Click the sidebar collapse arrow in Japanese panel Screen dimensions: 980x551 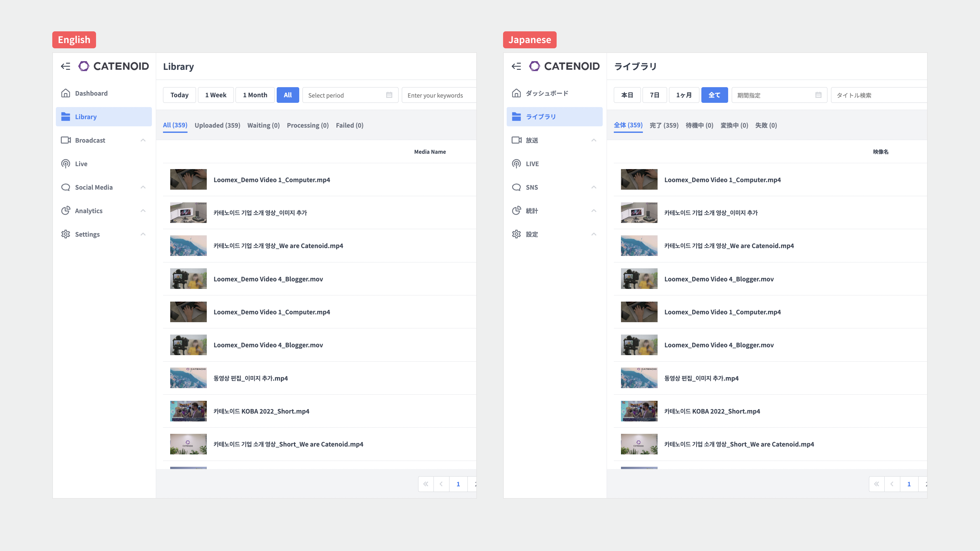pyautogui.click(x=516, y=66)
